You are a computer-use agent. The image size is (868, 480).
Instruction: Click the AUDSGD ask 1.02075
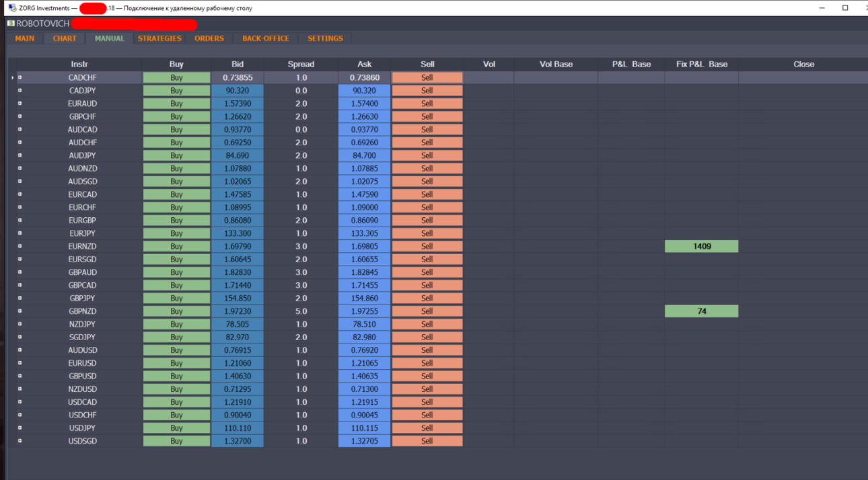click(364, 182)
